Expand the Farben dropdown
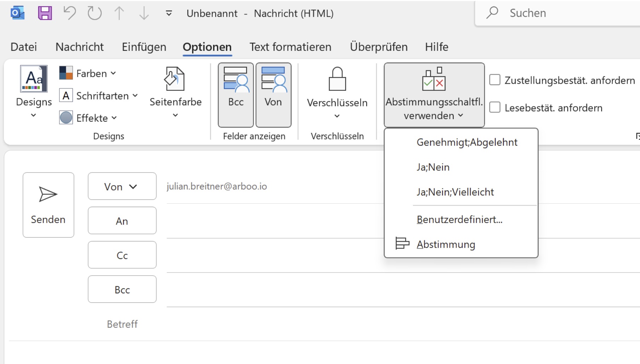This screenshot has width=640, height=364. (87, 73)
